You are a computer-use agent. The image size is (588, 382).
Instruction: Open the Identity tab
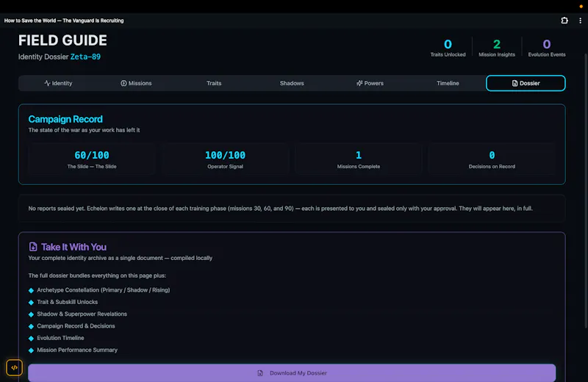(58, 83)
